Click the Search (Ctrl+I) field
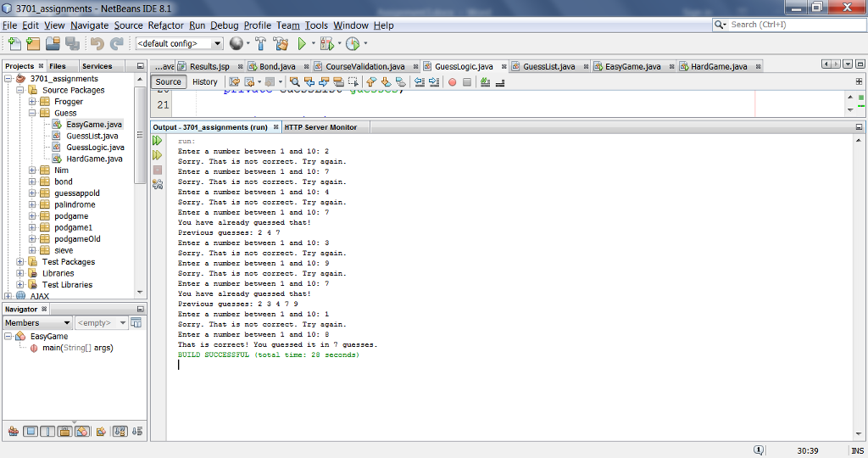868x458 pixels. point(788,25)
